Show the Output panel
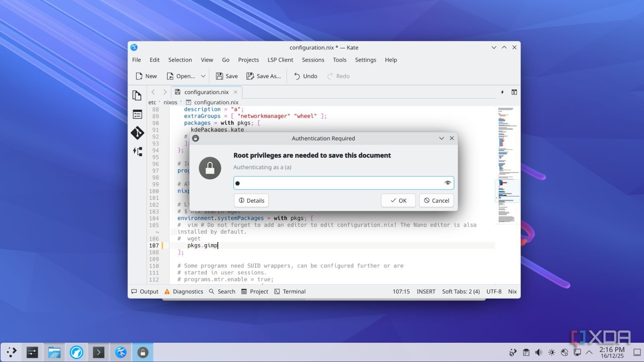 click(x=145, y=292)
